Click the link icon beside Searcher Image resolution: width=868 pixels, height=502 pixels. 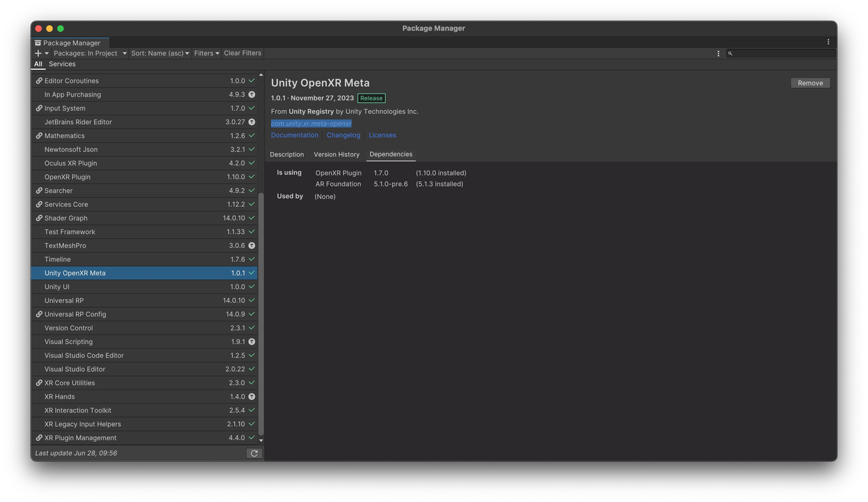[x=39, y=191]
